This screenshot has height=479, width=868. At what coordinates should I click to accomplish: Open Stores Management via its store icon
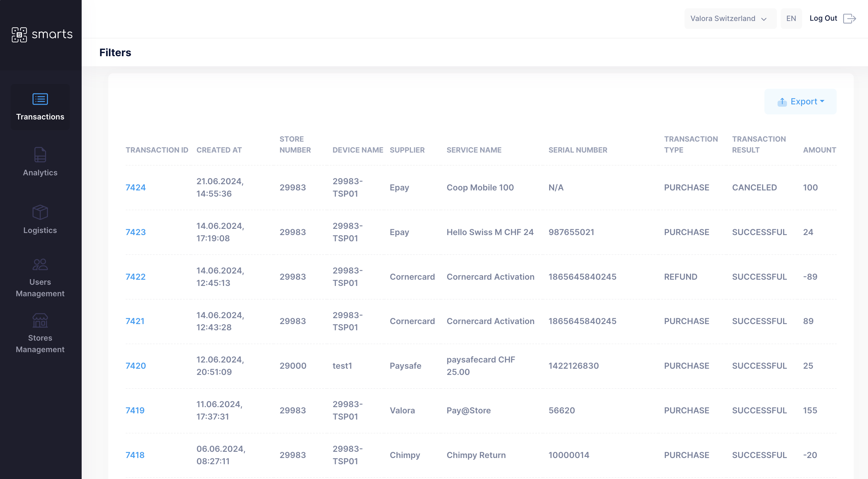(40, 320)
